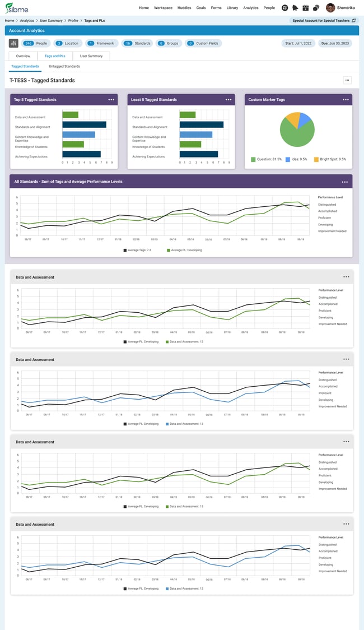Click the 346 People filter chip
Viewport: 364px width, 630px height.
[x=36, y=43]
